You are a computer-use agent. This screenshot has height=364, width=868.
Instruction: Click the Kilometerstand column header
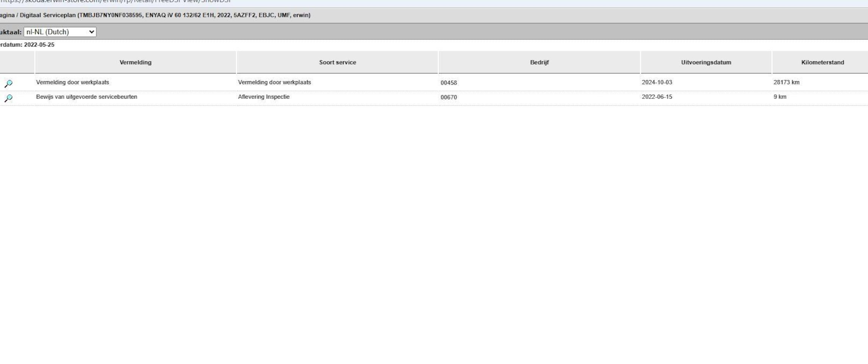pyautogui.click(x=822, y=62)
